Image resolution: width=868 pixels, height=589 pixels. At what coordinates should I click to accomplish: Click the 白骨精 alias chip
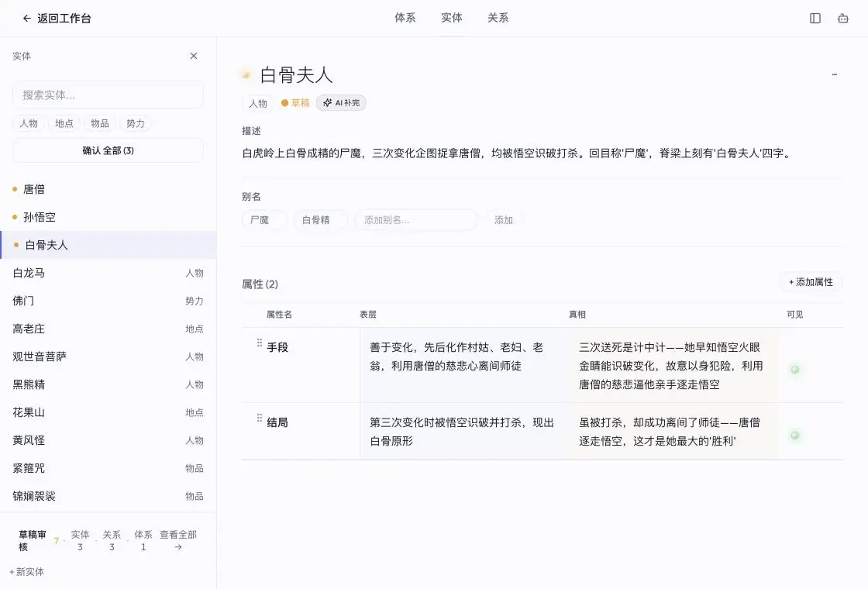click(x=320, y=220)
